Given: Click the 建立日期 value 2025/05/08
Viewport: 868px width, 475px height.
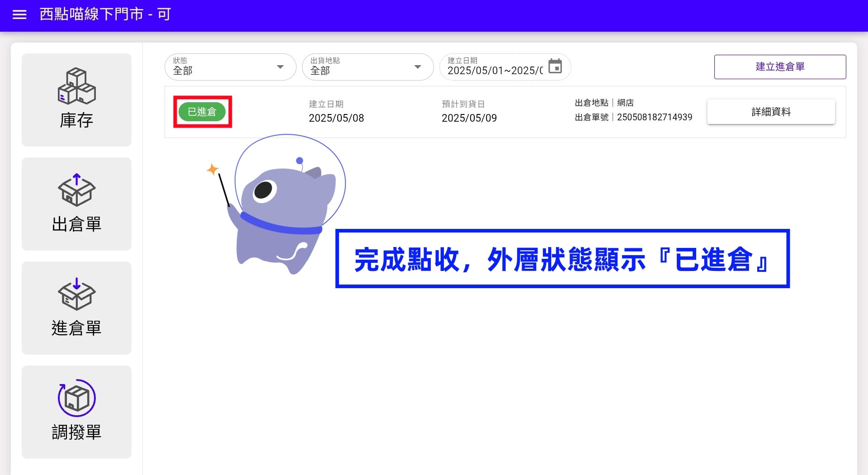Looking at the screenshot, I should tap(336, 118).
